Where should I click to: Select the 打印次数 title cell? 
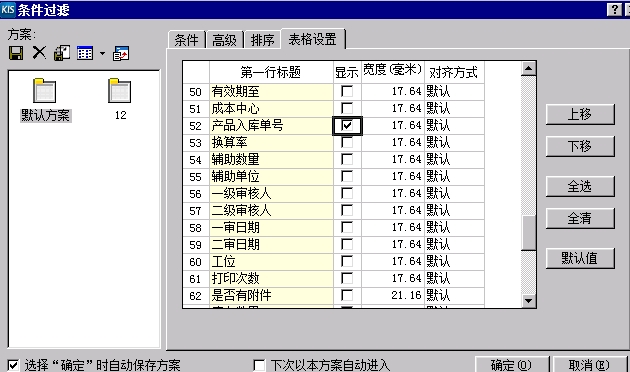[x=271, y=279]
